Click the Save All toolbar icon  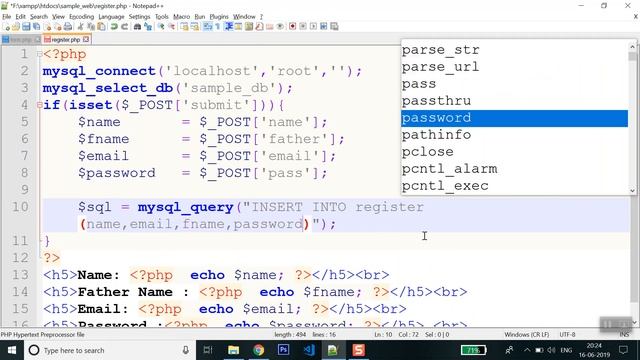[36, 27]
